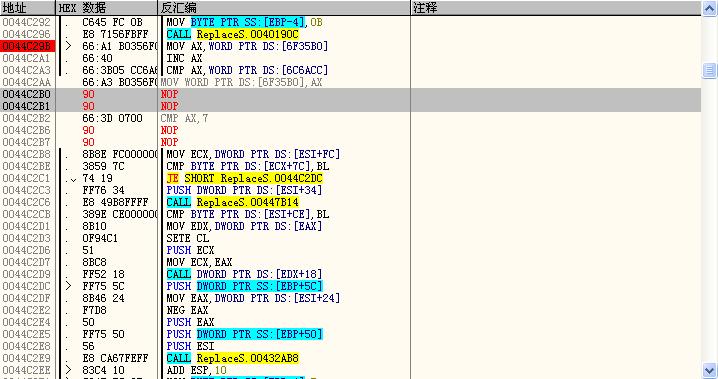Click hex bytes E8 CA67FEFF
This screenshot has width=718, height=379.
pyautogui.click(x=115, y=358)
